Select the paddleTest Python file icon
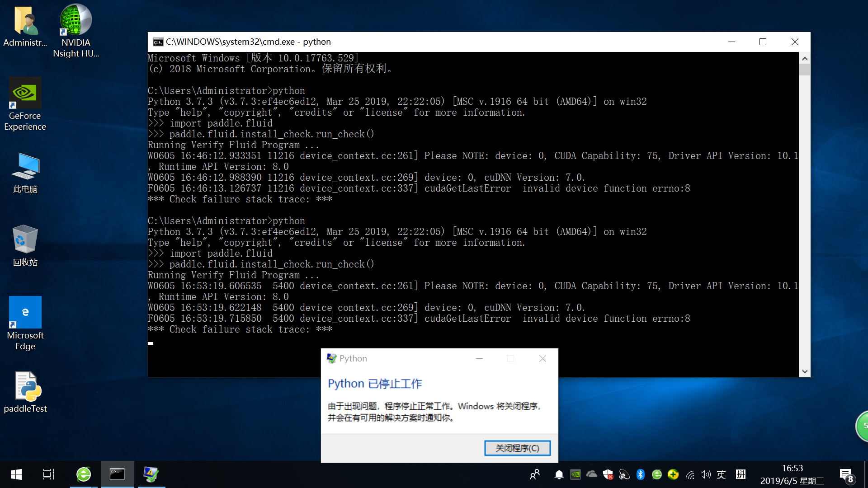This screenshot has width=868, height=488. tap(25, 392)
